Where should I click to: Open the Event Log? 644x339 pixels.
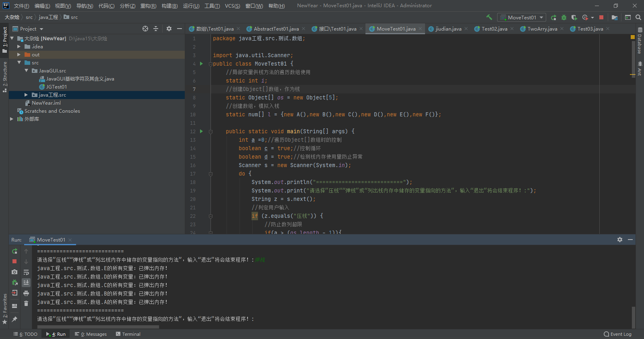617,334
